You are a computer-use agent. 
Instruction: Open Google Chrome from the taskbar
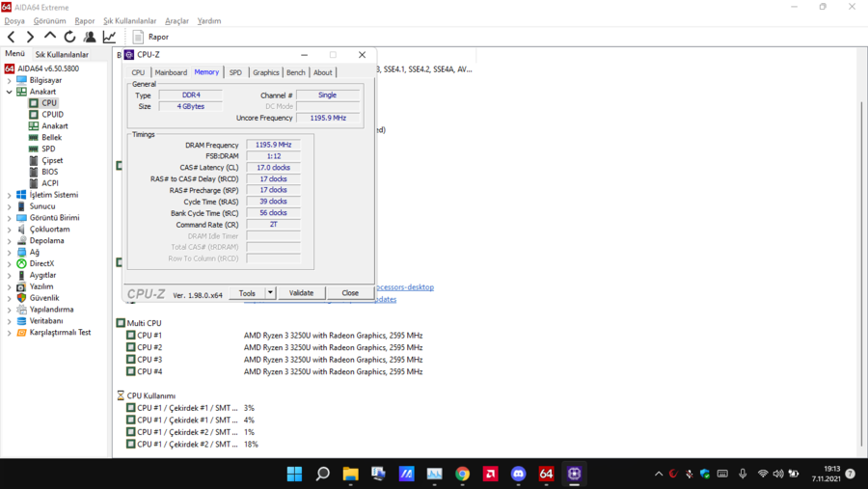tap(462, 474)
